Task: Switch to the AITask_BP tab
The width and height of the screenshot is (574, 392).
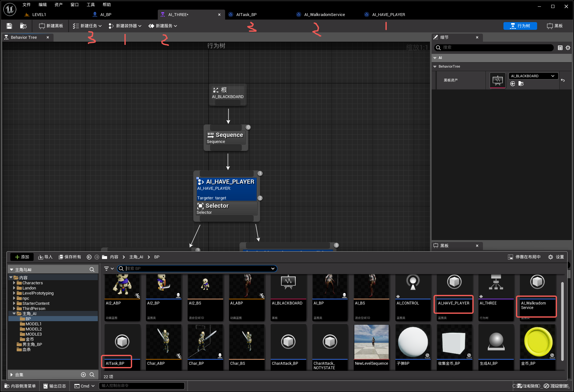Action: (x=246, y=15)
